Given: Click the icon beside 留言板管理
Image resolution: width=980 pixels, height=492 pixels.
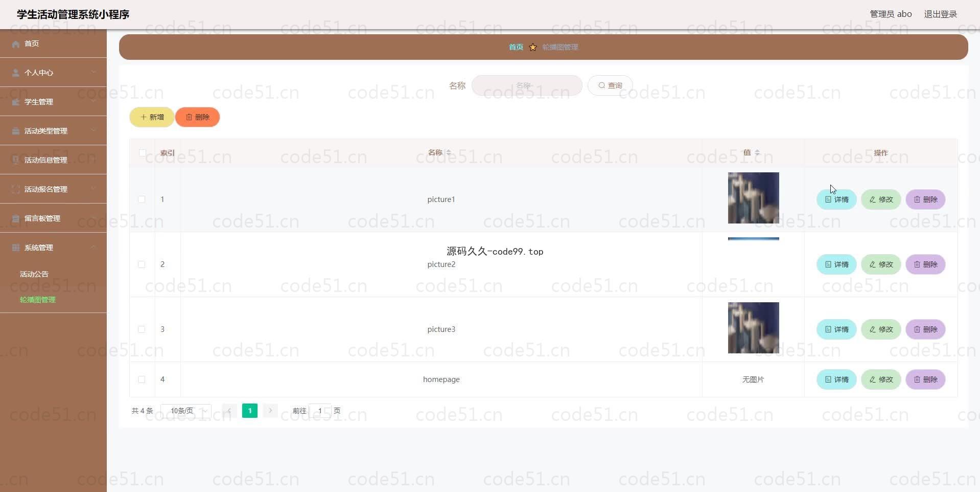Looking at the screenshot, I should [16, 219].
